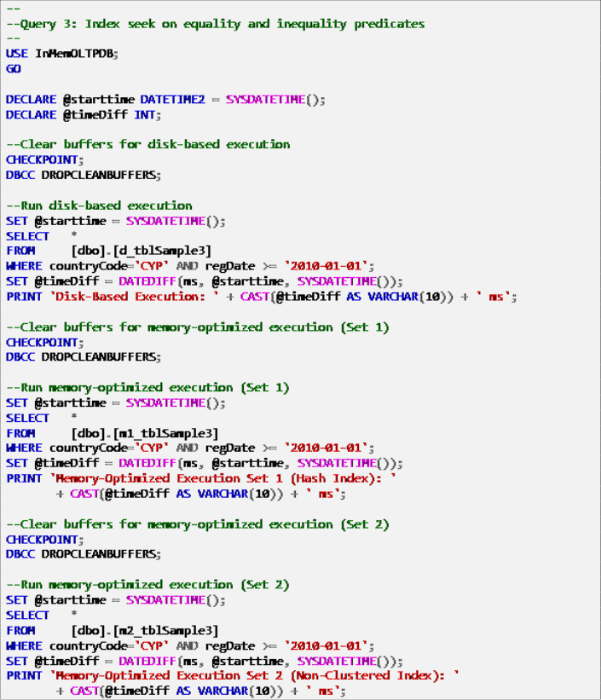Screen dimensions: 601x700
Task: Click the string 'Memory-Optimized Execution Set 1 (Hash Index): '
Action: click(223, 478)
